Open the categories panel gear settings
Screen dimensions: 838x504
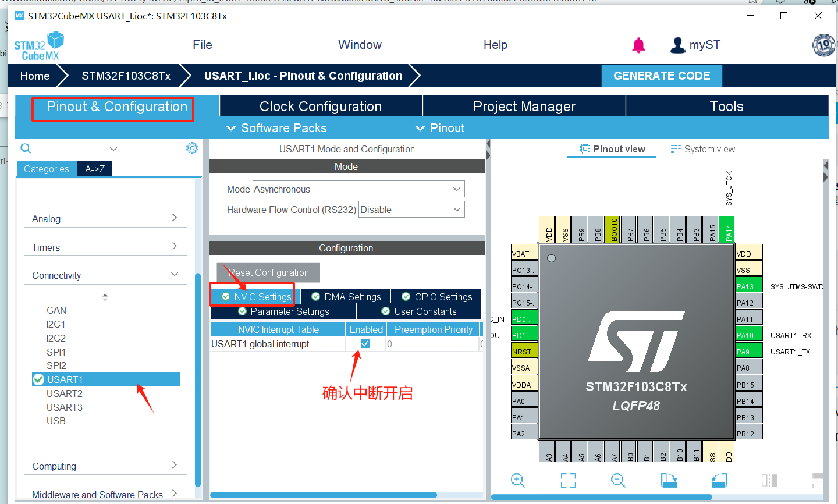tap(192, 148)
